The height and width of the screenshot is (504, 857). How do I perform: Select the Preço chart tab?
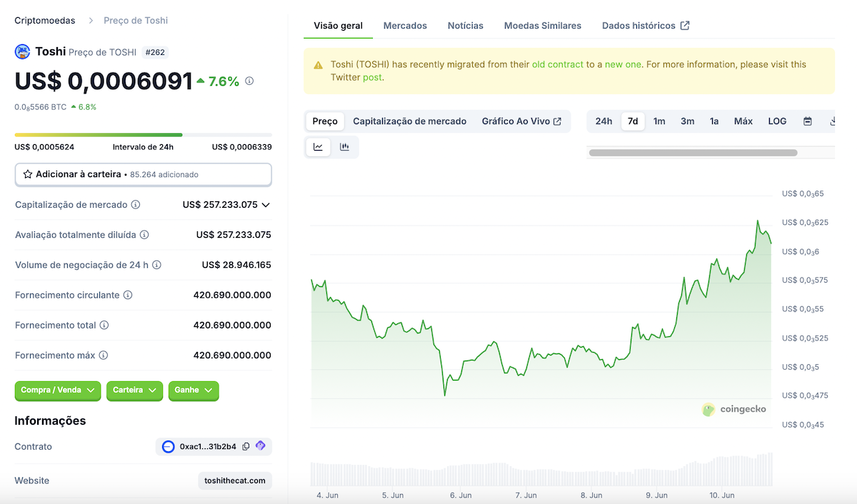pos(325,121)
